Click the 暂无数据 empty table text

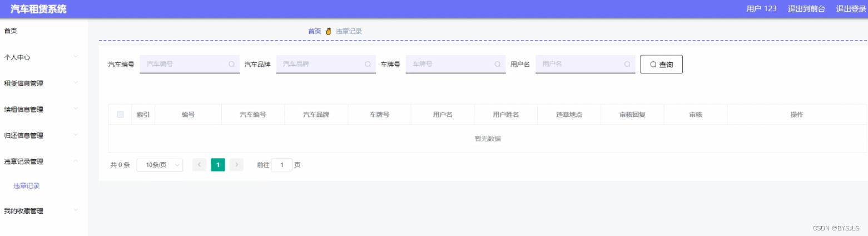pyautogui.click(x=488, y=139)
